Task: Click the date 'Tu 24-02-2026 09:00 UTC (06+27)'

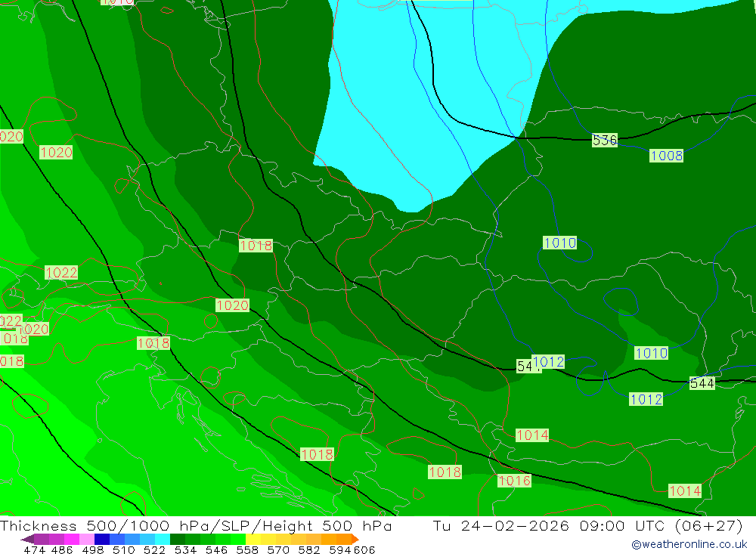Action: [587, 525]
